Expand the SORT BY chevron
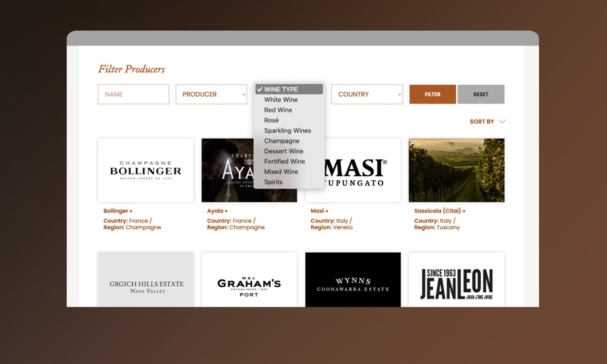Image resolution: width=607 pixels, height=364 pixels. (x=502, y=121)
